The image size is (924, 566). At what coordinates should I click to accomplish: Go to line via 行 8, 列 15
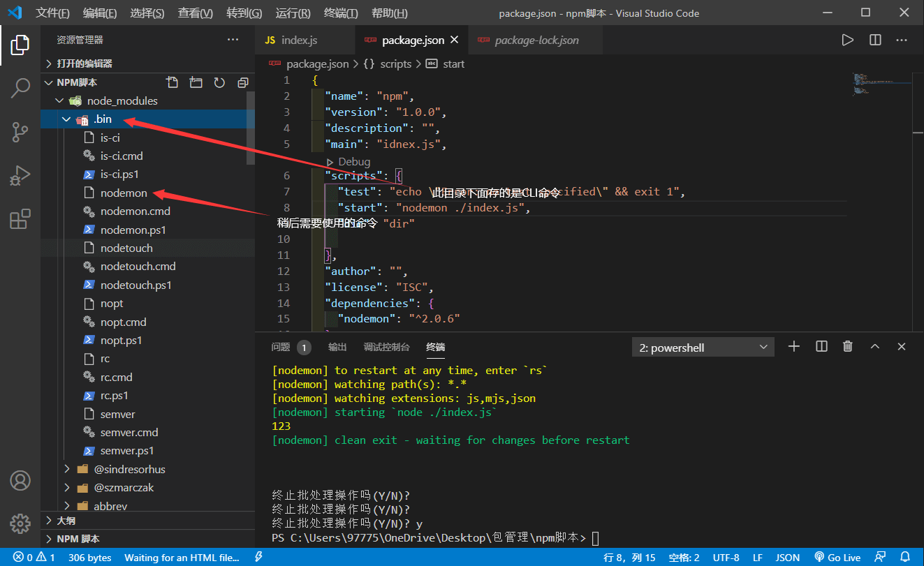629,558
